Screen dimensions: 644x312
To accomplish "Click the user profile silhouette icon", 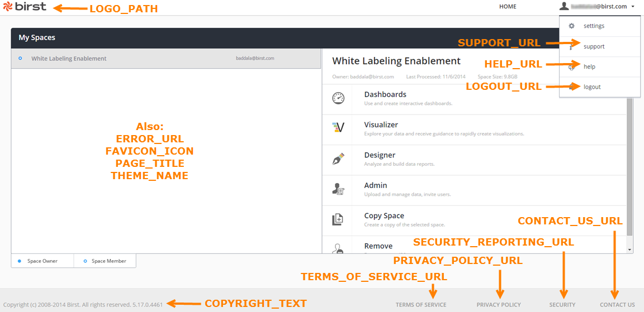I will [564, 6].
